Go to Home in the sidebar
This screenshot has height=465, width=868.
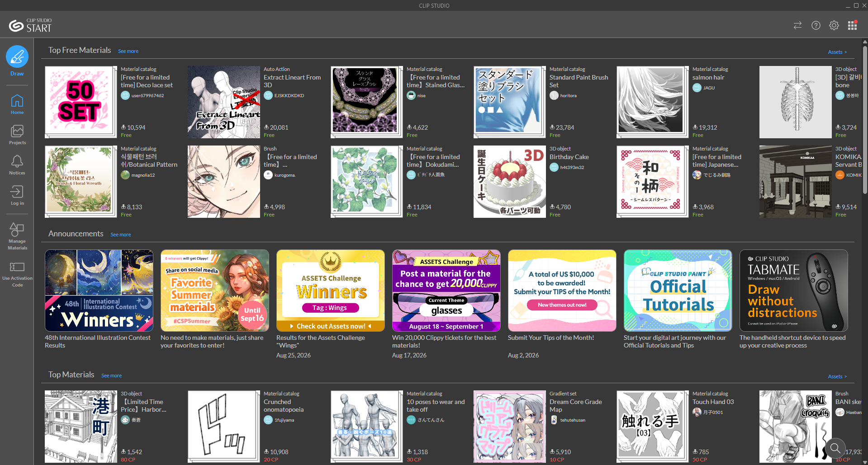(x=17, y=104)
